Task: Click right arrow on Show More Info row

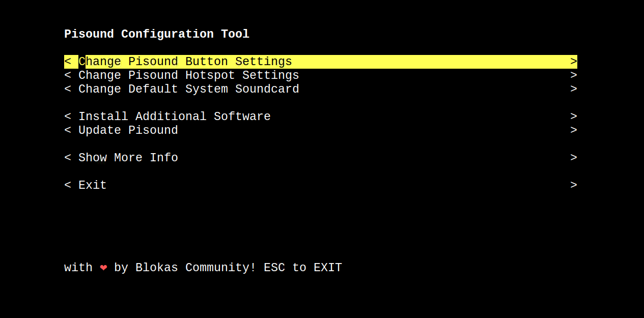Action: point(574,158)
